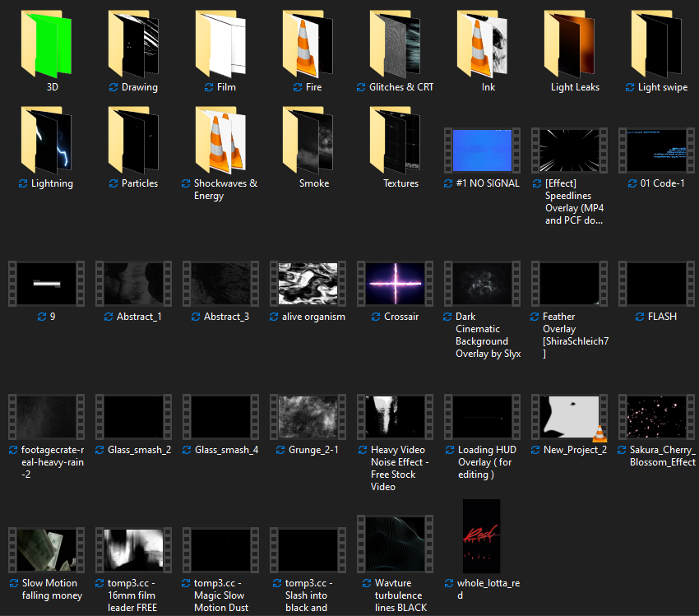Open the Ink folder
Viewport: 699px width, 616px height.
[x=483, y=44]
